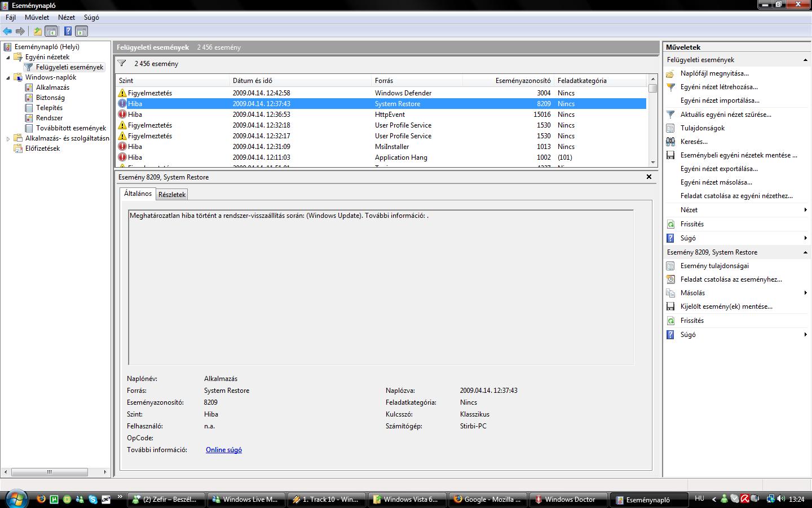Screen dimensions: 812x508
Task: Switch to the Általános tab
Action: click(x=138, y=194)
